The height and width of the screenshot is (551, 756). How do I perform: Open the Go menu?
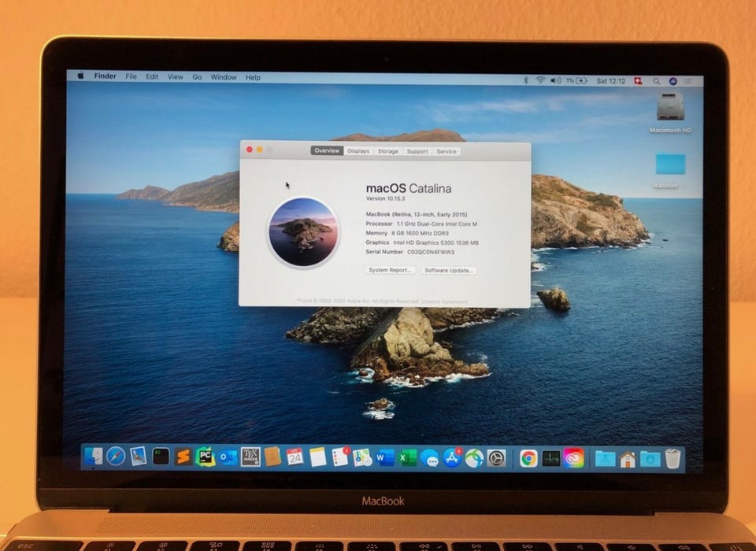tap(197, 77)
